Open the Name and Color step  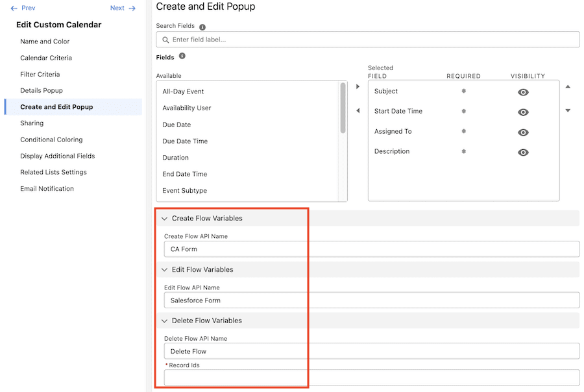click(45, 42)
